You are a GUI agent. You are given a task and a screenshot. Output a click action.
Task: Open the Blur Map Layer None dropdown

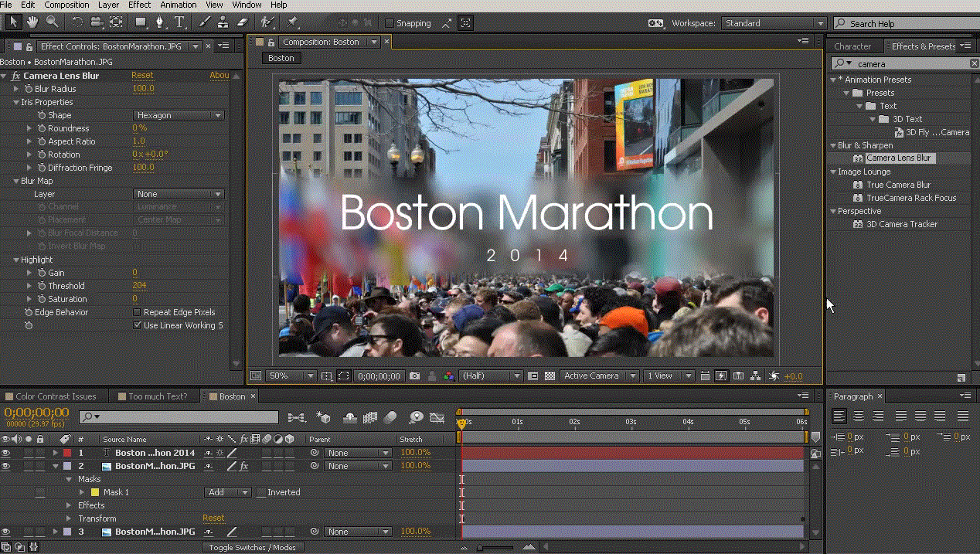click(179, 194)
